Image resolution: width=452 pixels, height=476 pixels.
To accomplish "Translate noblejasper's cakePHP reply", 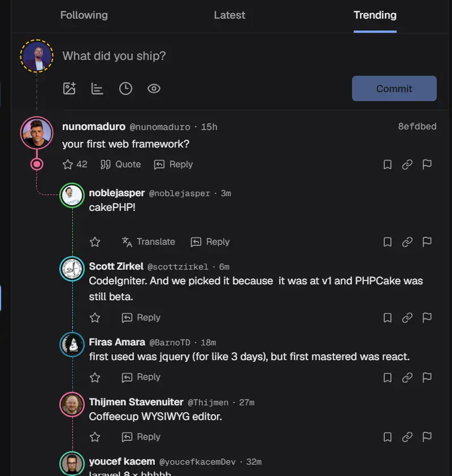I will click(149, 241).
